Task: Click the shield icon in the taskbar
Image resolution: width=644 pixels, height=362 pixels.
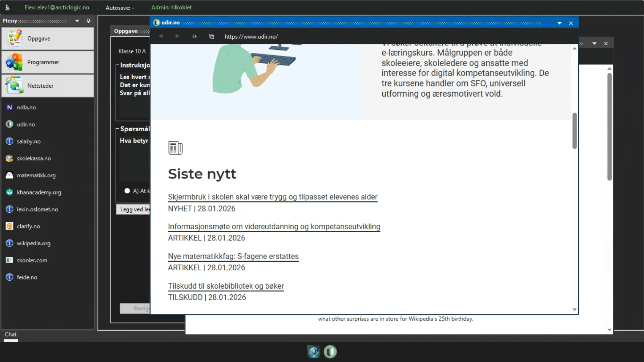Action: point(313,351)
